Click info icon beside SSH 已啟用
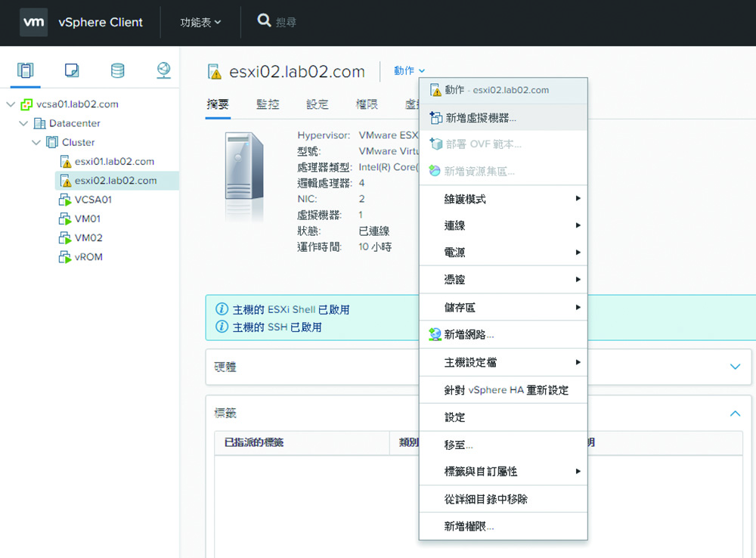756x558 pixels. pos(222,327)
